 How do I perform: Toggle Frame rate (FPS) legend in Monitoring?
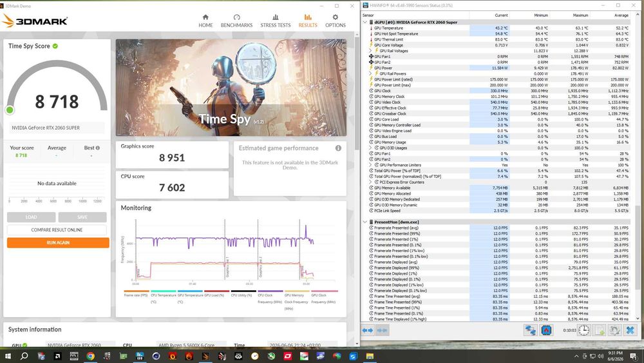(136, 293)
